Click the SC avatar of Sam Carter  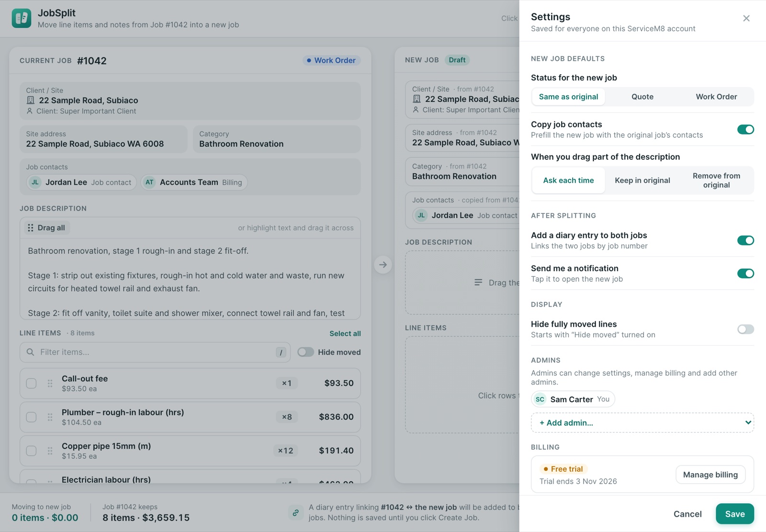point(540,399)
